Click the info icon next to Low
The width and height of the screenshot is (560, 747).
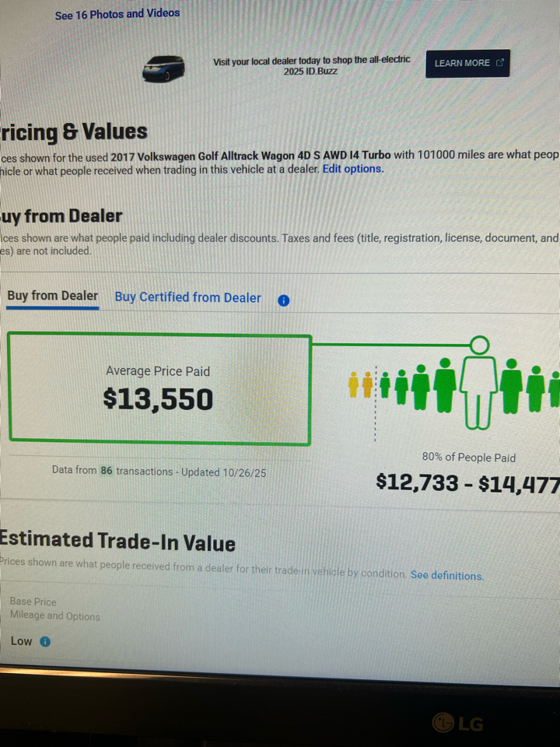click(x=44, y=642)
